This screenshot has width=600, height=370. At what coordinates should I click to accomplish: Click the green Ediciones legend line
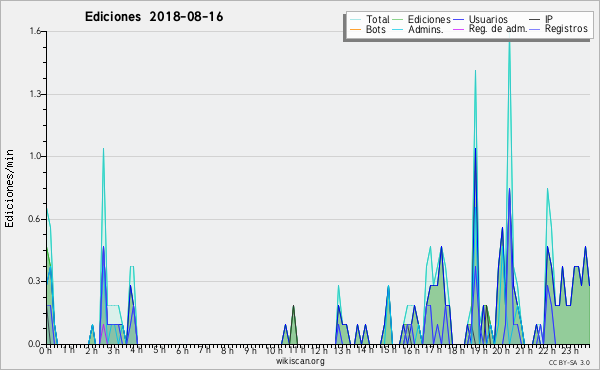click(x=398, y=20)
